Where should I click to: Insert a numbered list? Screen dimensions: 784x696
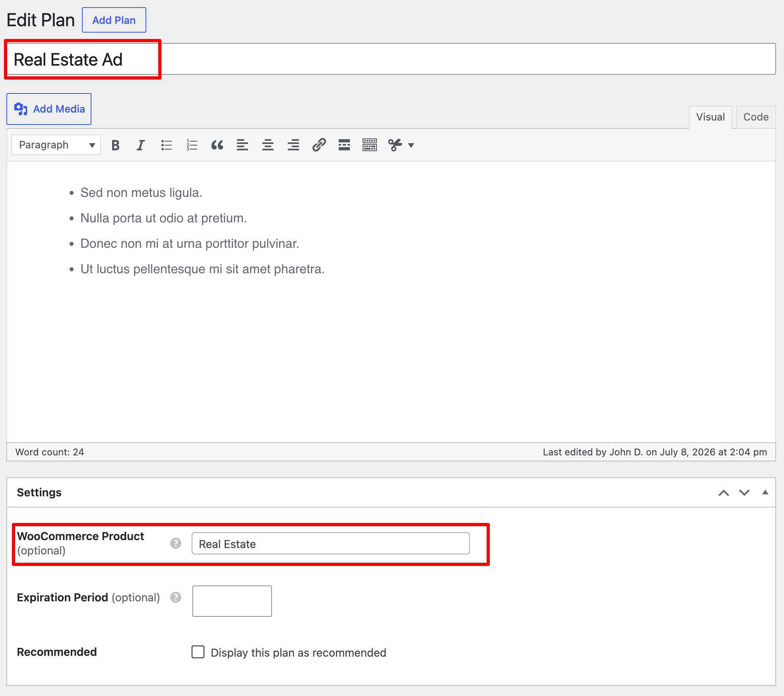[x=192, y=145]
